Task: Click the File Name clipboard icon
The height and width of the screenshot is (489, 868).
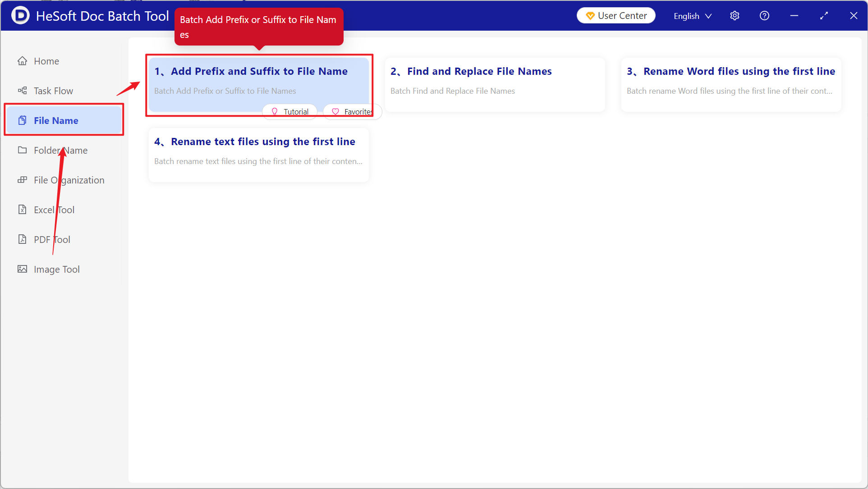Action: [22, 120]
